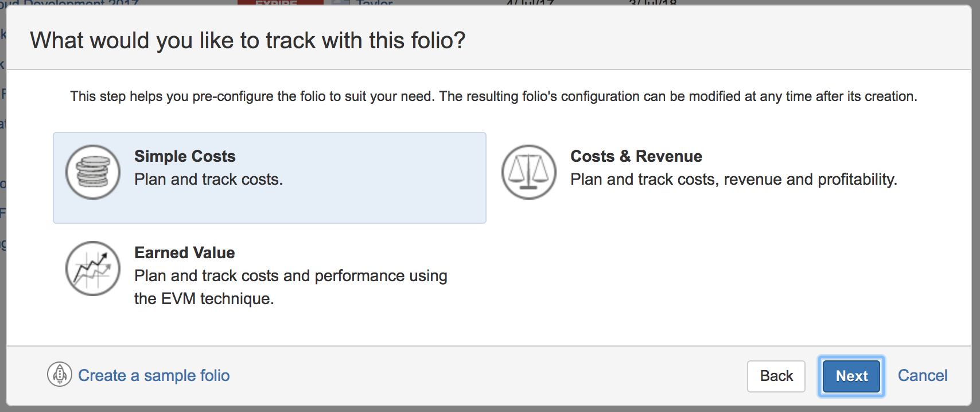Pick the Earned Value option title

point(184,252)
